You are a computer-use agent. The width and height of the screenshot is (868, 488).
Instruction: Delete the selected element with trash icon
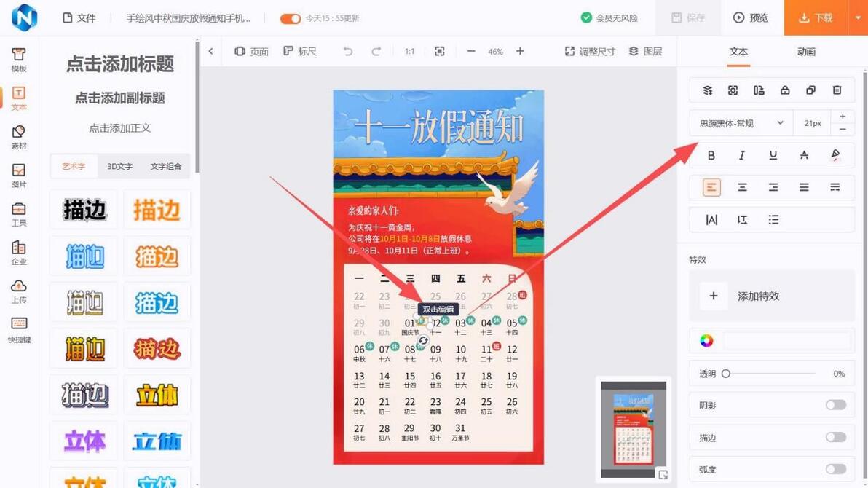pyautogui.click(x=837, y=90)
